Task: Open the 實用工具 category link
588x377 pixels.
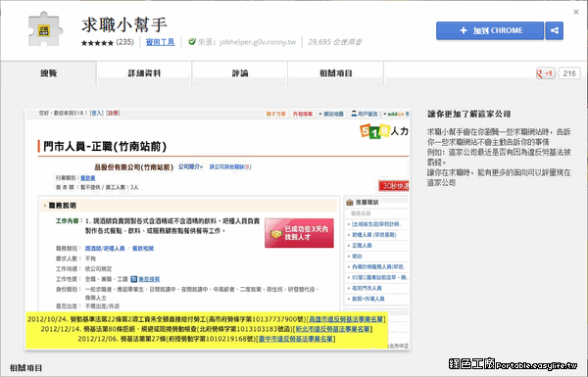Action: (x=160, y=42)
